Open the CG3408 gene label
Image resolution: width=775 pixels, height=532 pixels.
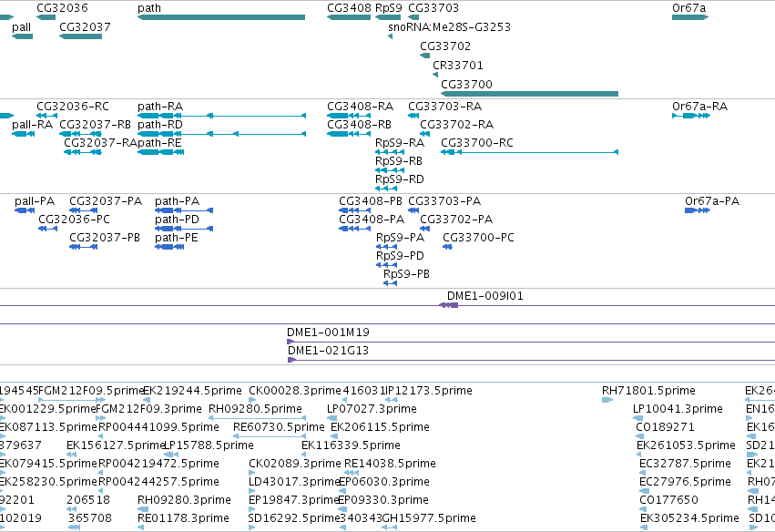pos(349,8)
